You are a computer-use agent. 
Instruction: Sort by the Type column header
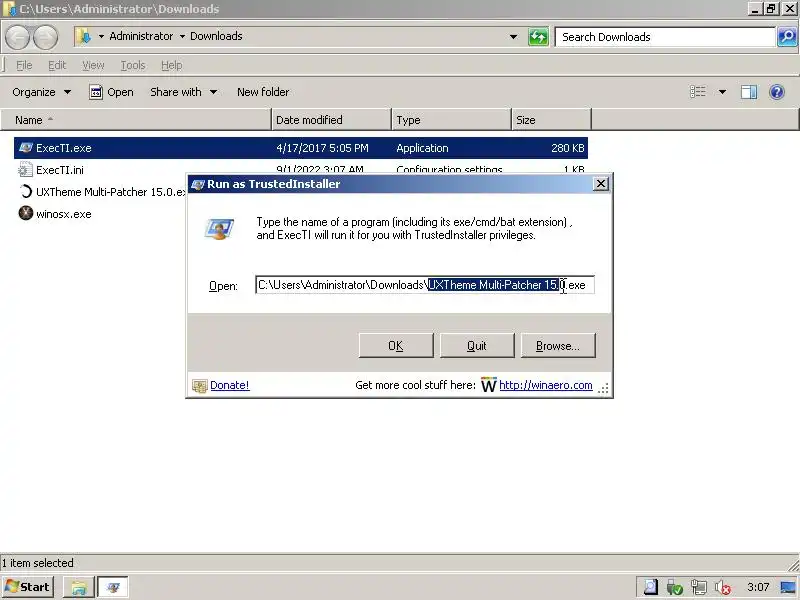coord(451,120)
